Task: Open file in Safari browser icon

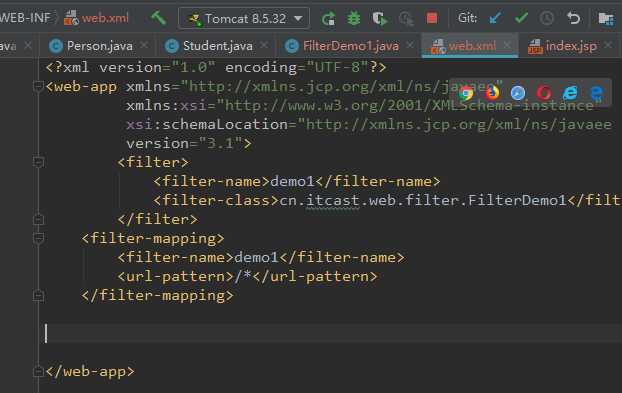Action: (518, 93)
